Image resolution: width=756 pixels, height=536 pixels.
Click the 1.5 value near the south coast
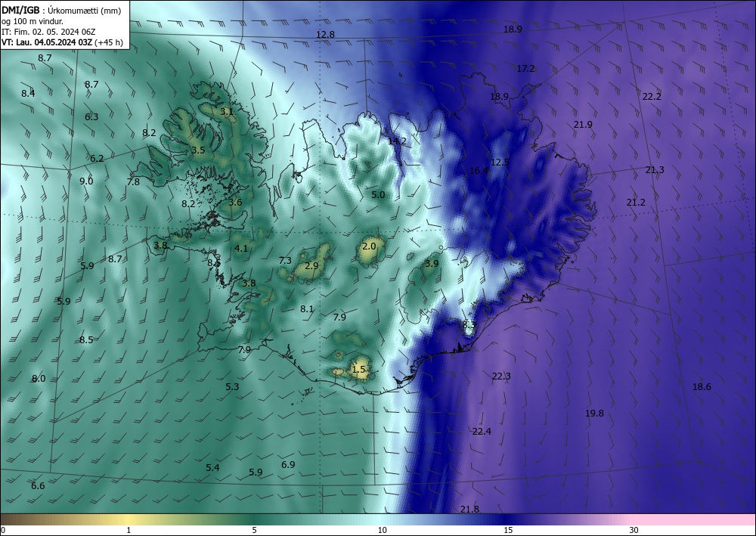(359, 369)
